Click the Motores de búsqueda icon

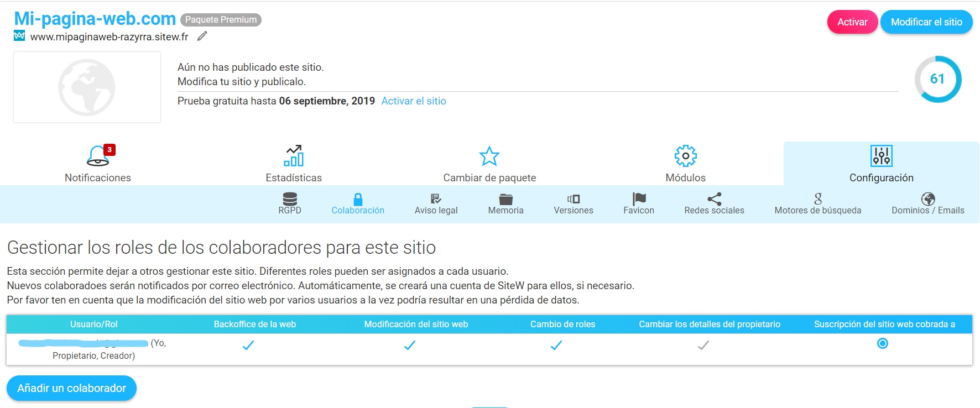[818, 198]
